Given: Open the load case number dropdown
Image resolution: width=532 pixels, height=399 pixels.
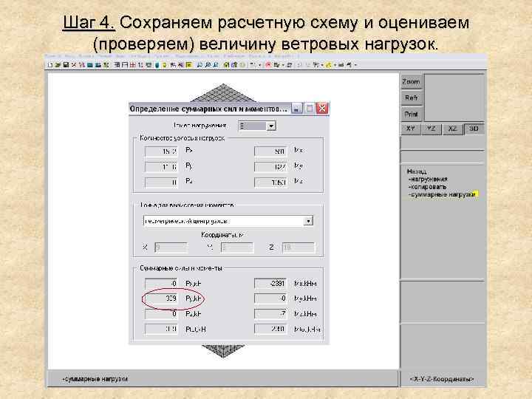Looking at the screenshot, I should pyautogui.click(x=271, y=126).
